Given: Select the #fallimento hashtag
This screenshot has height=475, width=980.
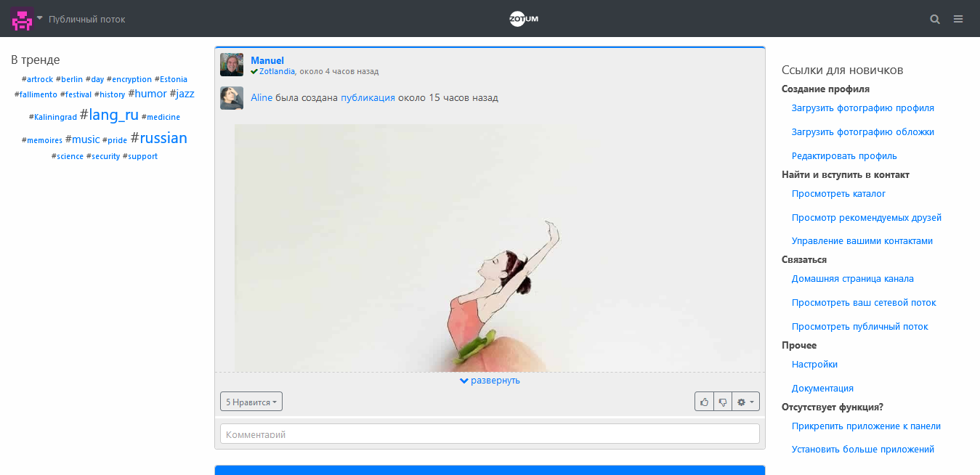Looking at the screenshot, I should pos(36,94).
